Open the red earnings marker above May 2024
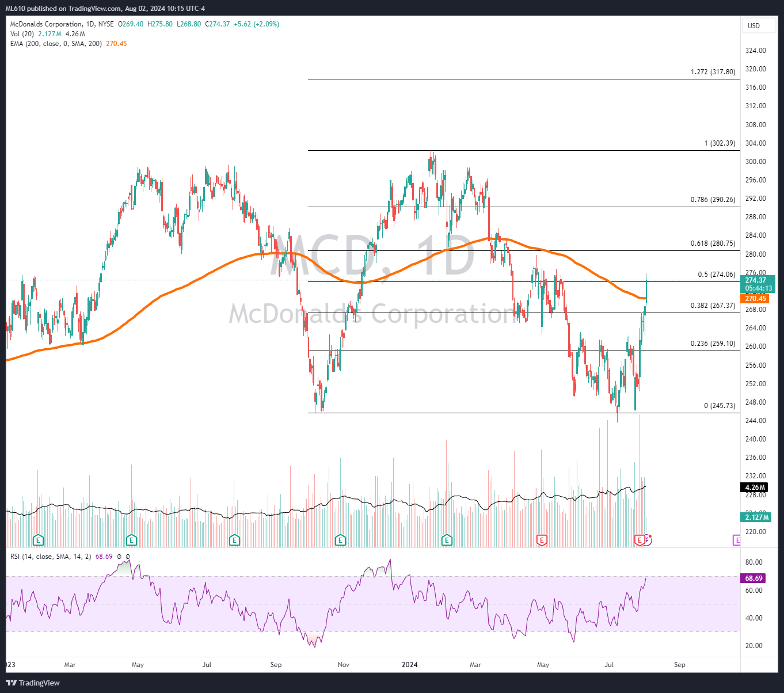Screen dimensions: 784x693 coord(542,540)
